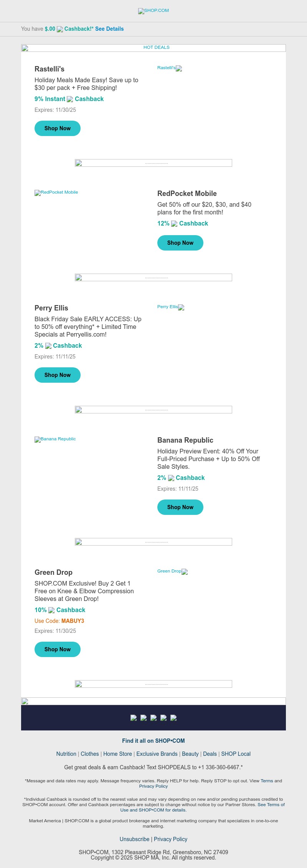
Task: Click Shop Now under the Perry Ellis offer
Action: pos(57,375)
